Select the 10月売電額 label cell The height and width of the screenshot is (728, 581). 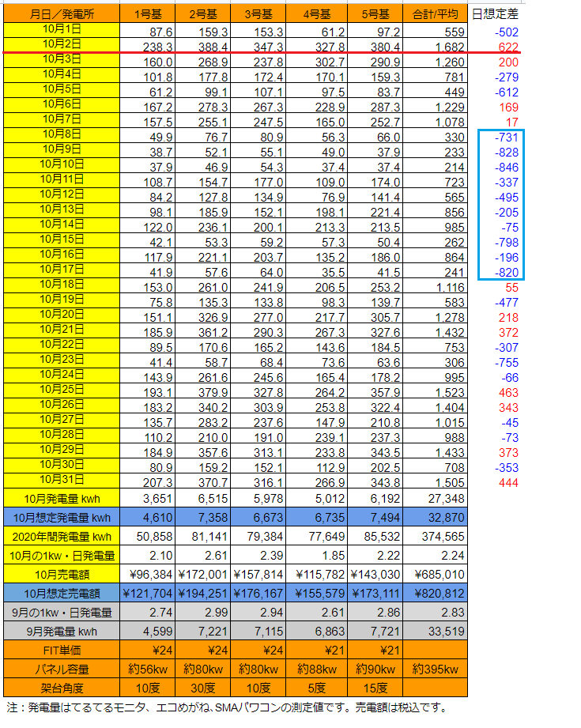pos(62,575)
